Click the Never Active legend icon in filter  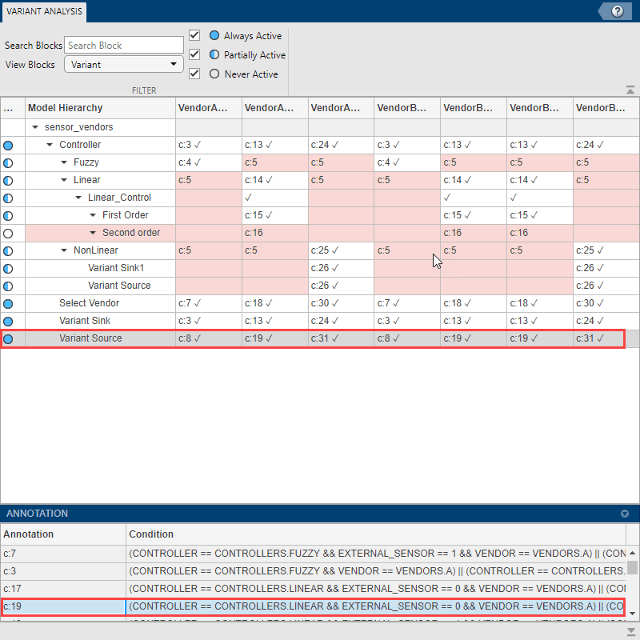214,74
